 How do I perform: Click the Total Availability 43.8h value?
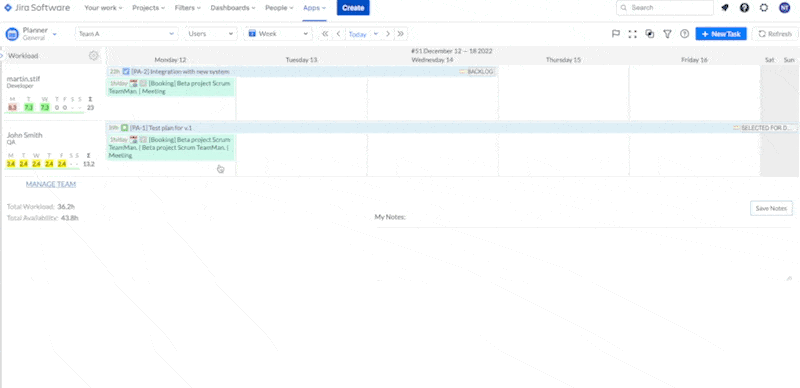[69, 218]
